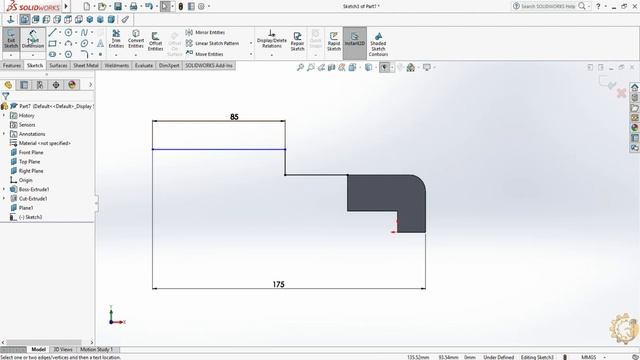The image size is (640, 360).
Task: Click Linear Sketch Pattern
Action: (212, 43)
